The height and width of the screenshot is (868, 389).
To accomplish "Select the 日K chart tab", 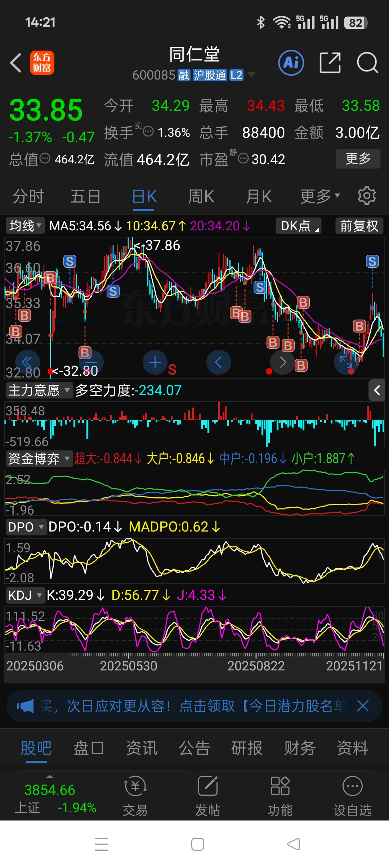I will coord(144,196).
